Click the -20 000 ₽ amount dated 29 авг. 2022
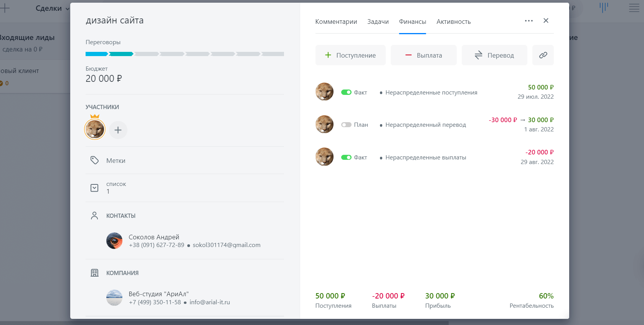Image resolution: width=644 pixels, height=325 pixels. pyautogui.click(x=539, y=152)
